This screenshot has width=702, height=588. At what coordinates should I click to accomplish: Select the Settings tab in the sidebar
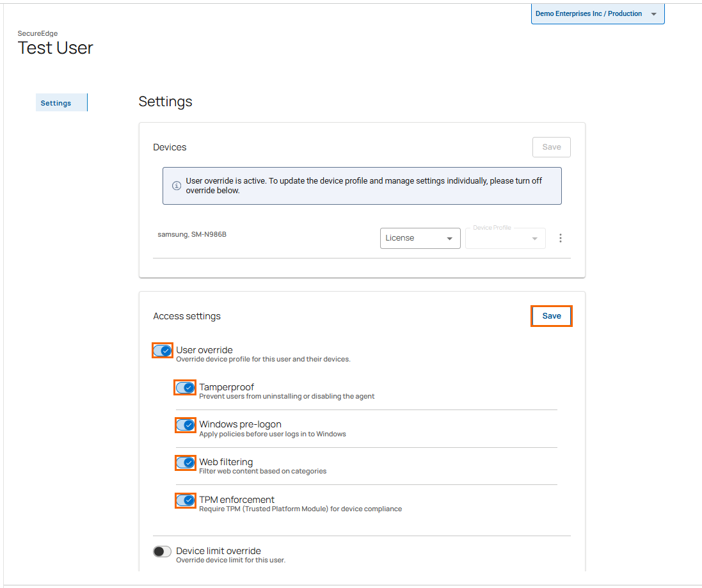[56, 103]
